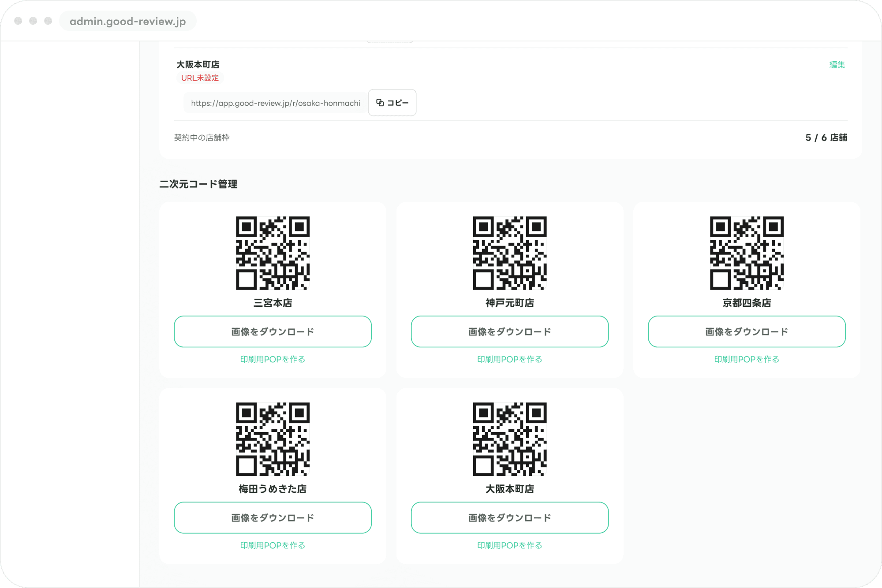Open the 梅田うめきた店 QR code image

pos(273,439)
